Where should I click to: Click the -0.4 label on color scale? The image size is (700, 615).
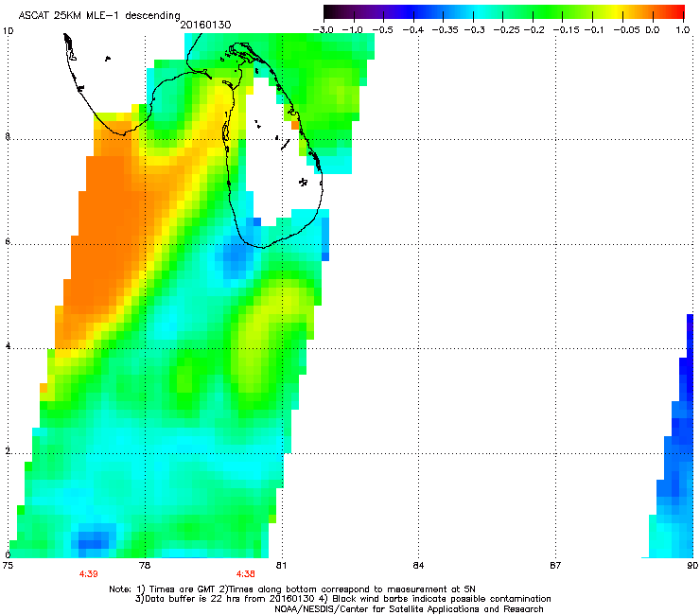tap(413, 30)
